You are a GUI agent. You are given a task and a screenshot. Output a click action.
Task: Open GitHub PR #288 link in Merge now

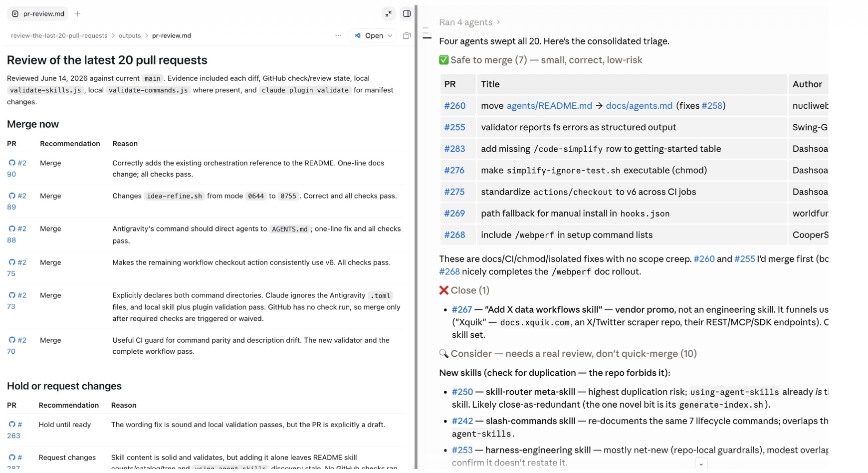click(17, 234)
